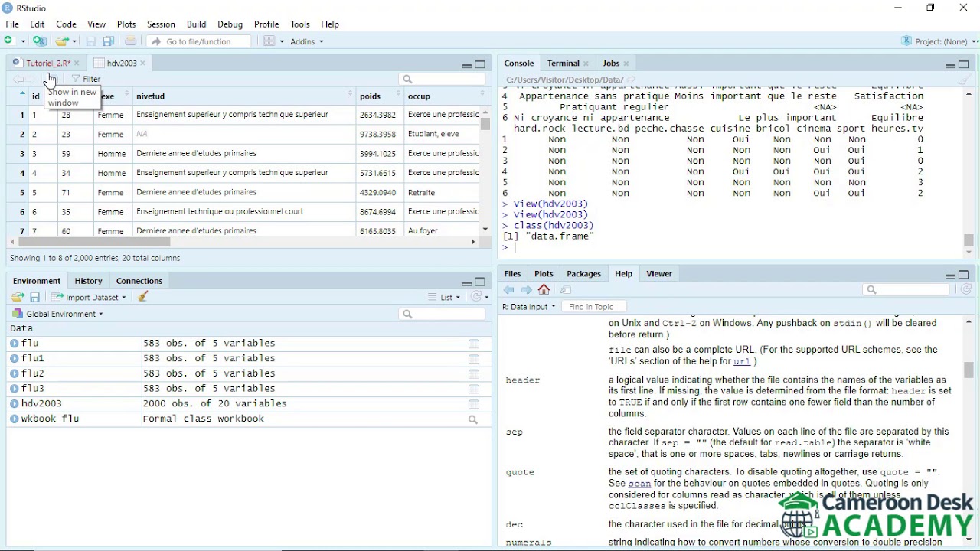Expand the flu1 data frame entry
The width and height of the screenshot is (980, 551).
pyautogui.click(x=15, y=358)
